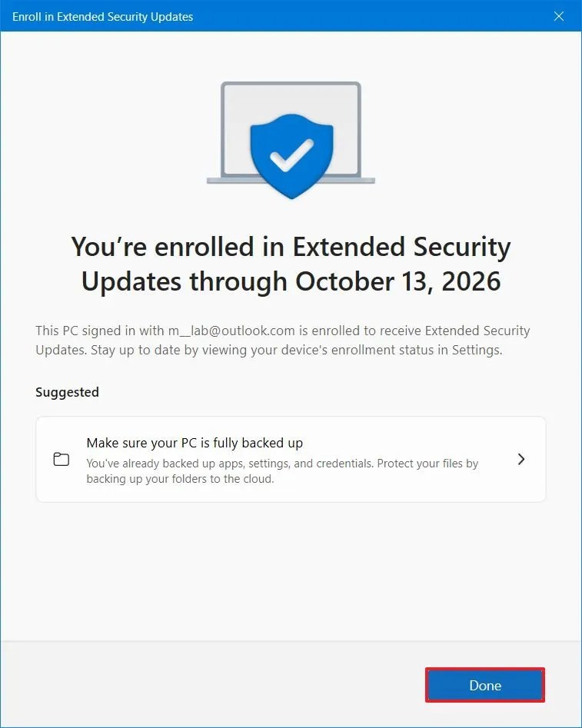Click the 'Suggested' section label
Viewport: 582px width, 728px height.
point(67,392)
